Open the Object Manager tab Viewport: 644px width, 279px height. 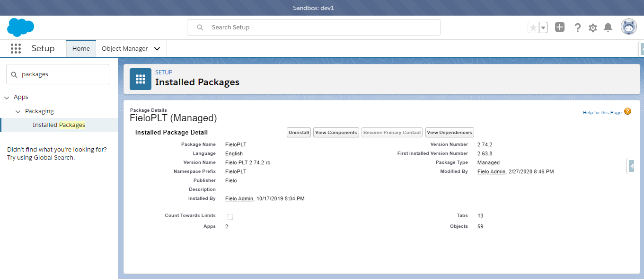coord(125,48)
